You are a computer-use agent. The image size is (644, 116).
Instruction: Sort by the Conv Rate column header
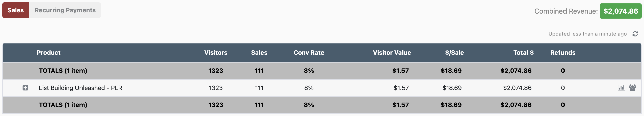coord(309,53)
